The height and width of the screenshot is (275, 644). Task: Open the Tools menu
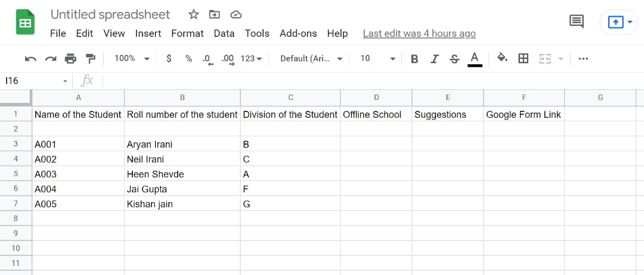tap(257, 33)
